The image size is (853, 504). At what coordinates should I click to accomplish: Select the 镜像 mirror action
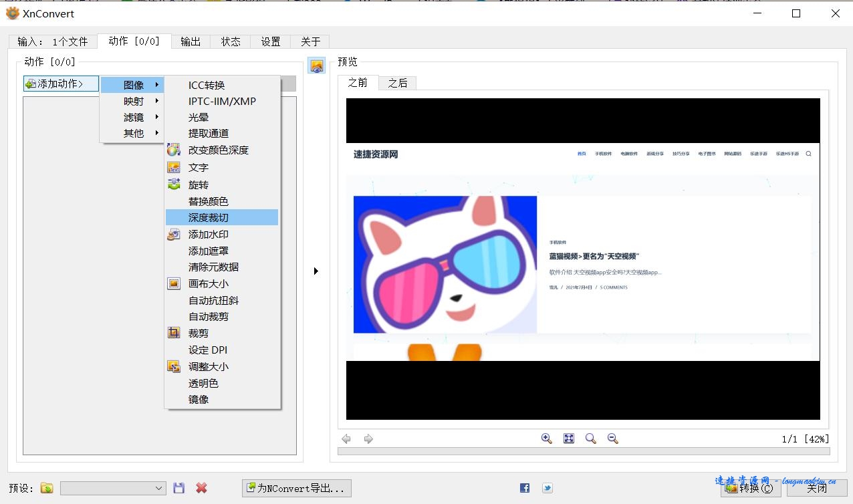point(222,399)
